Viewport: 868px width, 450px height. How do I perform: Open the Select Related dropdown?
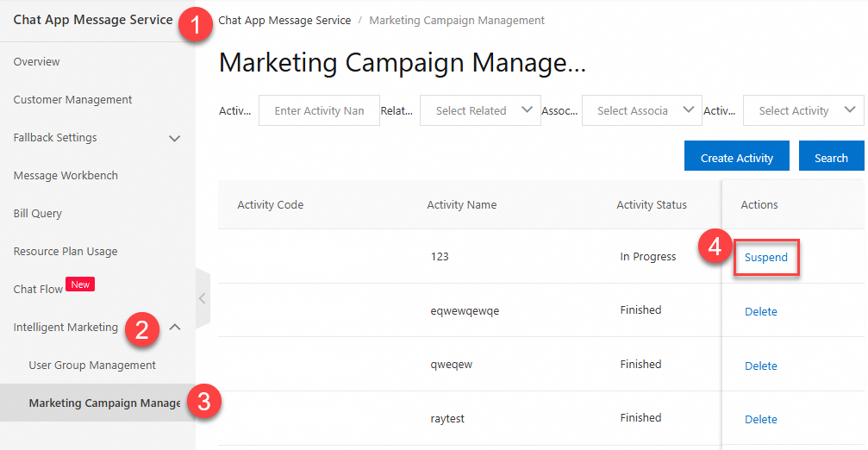pyautogui.click(x=480, y=110)
